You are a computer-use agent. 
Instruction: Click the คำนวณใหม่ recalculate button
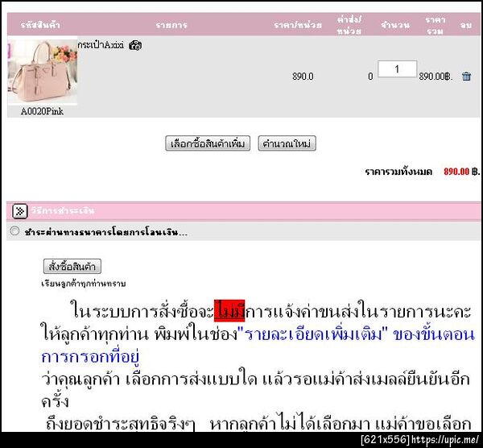click(x=287, y=143)
